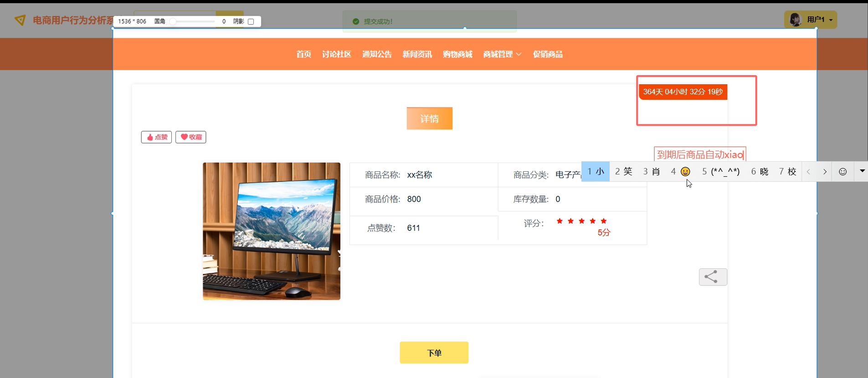
Task: Click the first rating star
Action: click(560, 221)
